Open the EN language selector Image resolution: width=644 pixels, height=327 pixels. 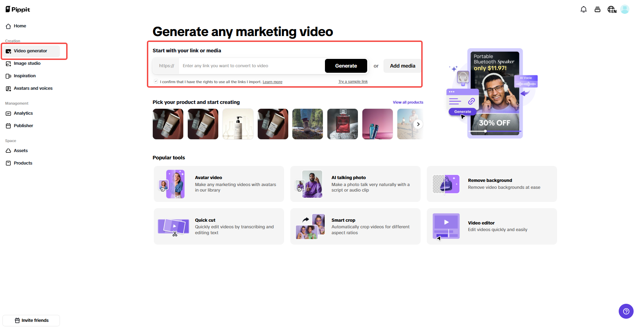coord(611,9)
